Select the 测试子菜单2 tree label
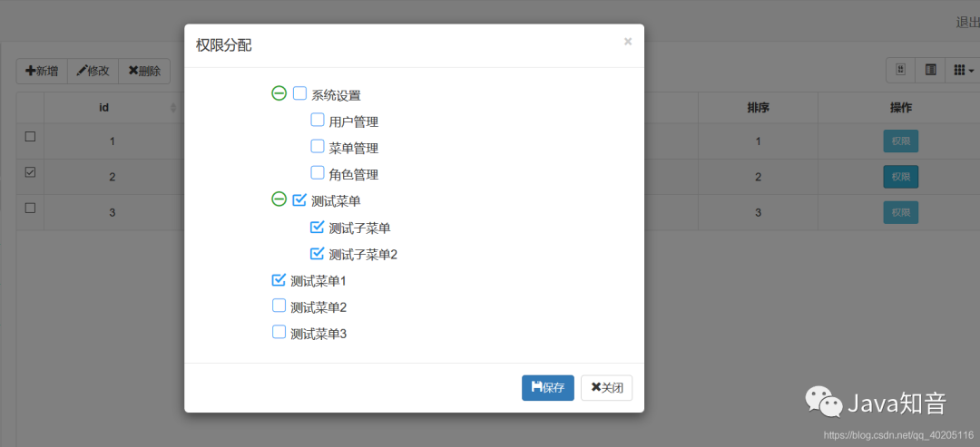980x447 pixels. [363, 255]
